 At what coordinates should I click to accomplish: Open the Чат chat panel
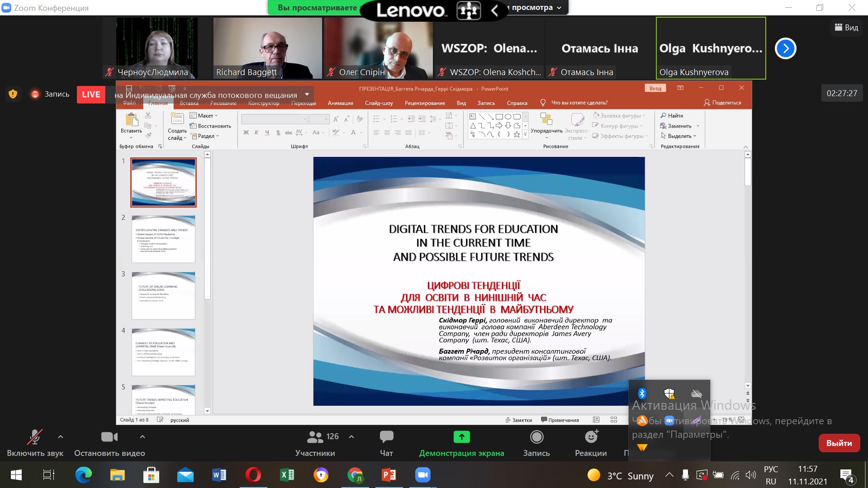(x=386, y=443)
